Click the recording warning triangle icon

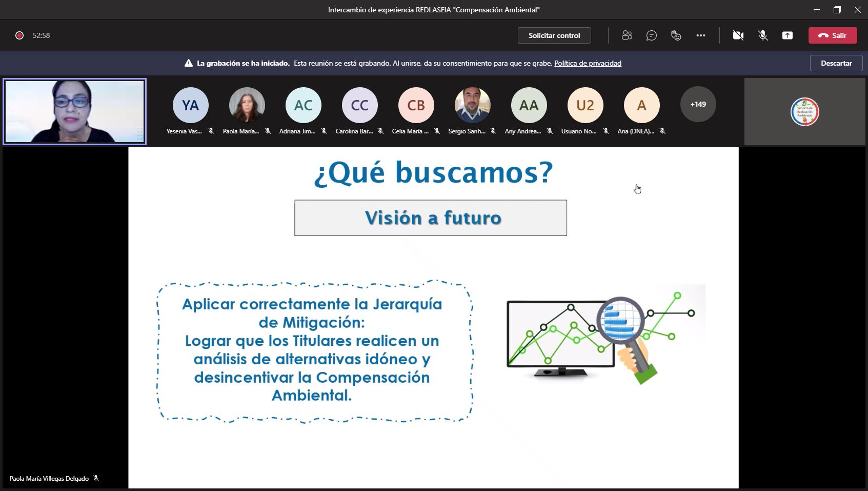click(188, 64)
